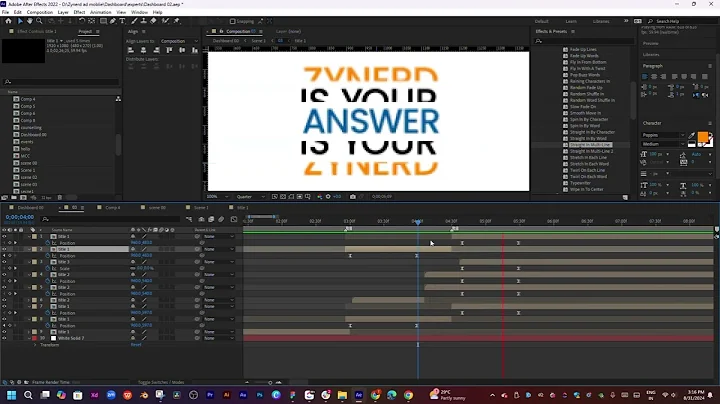Open layer 1 Parent None dropdown
Image resolution: width=720 pixels, height=404 pixels.
219,236
